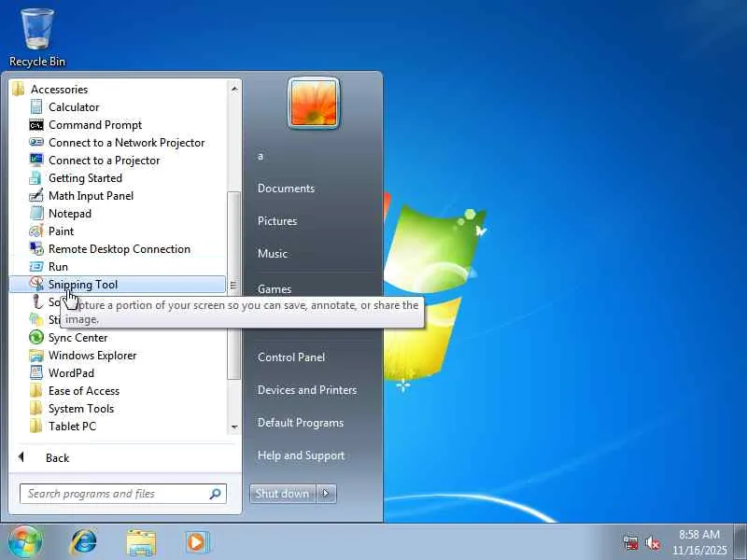Select the 'Calculator' text entry
The image size is (747, 560).
coord(74,107)
